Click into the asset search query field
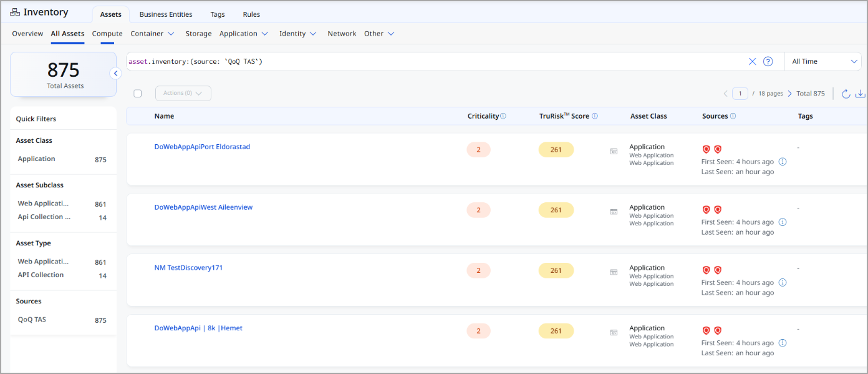868x374 pixels. (x=435, y=61)
